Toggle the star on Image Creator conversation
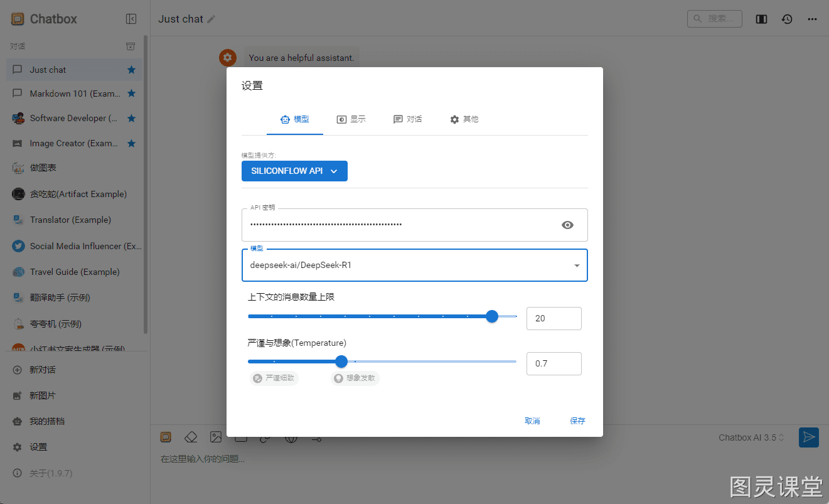This screenshot has width=829, height=504. tap(131, 143)
